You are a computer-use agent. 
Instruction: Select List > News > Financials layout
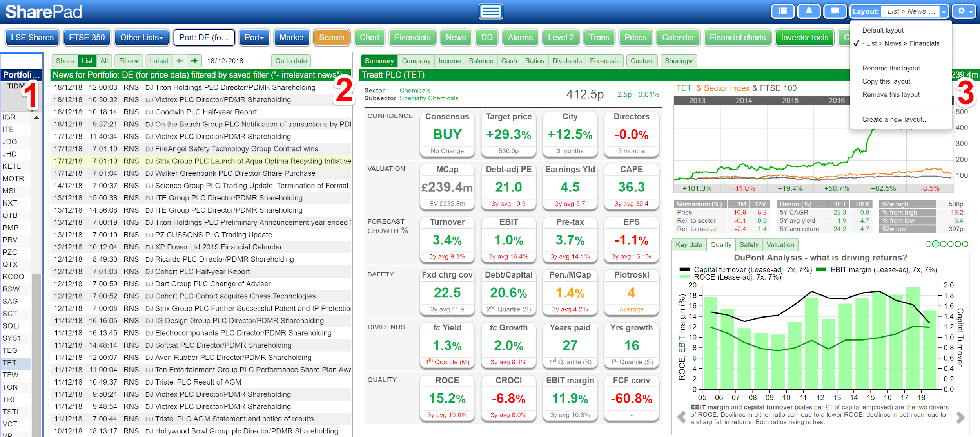click(900, 43)
